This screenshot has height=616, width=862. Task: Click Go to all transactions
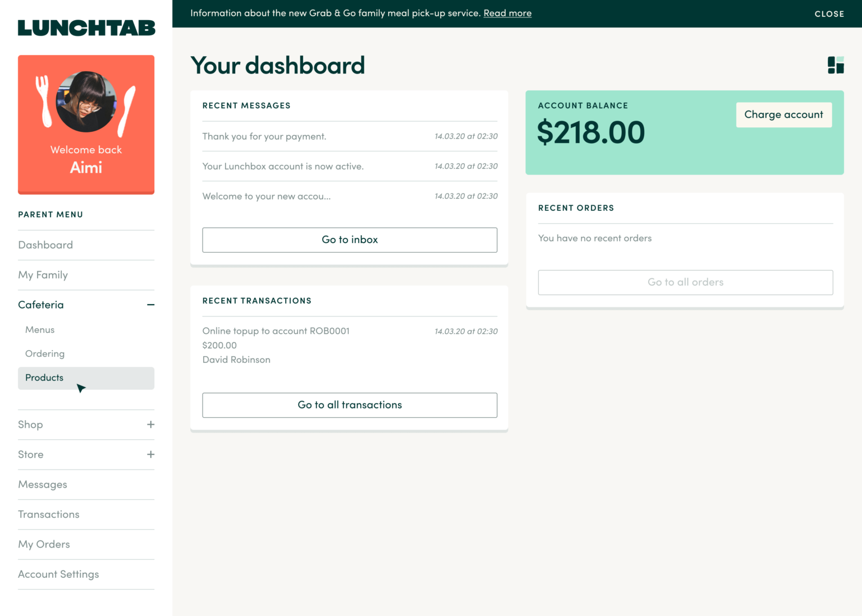(x=350, y=404)
